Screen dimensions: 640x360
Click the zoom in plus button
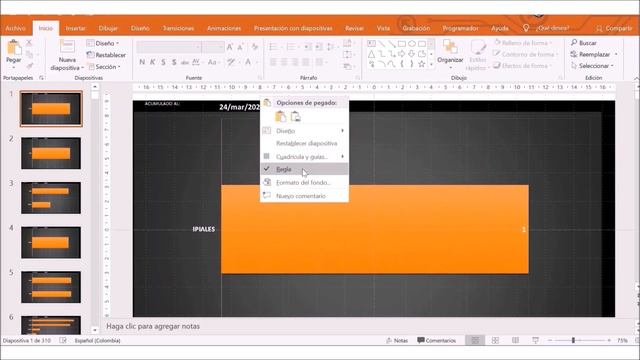(x=609, y=340)
